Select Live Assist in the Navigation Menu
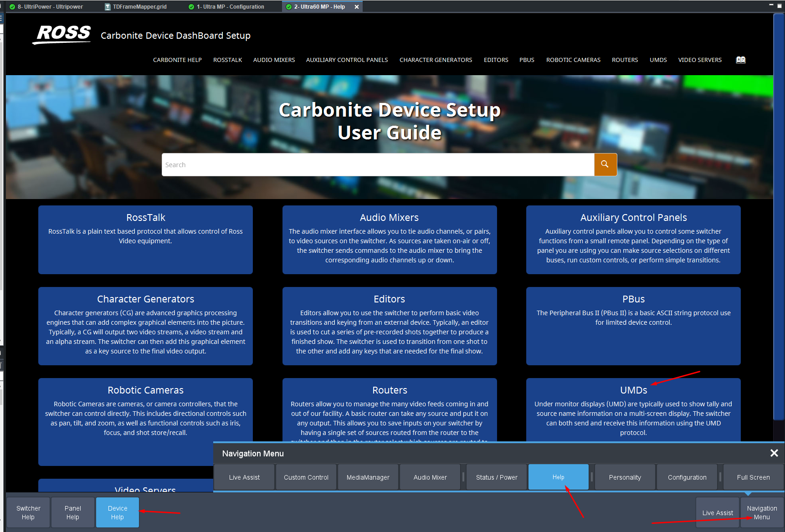The image size is (785, 532). tap(244, 477)
